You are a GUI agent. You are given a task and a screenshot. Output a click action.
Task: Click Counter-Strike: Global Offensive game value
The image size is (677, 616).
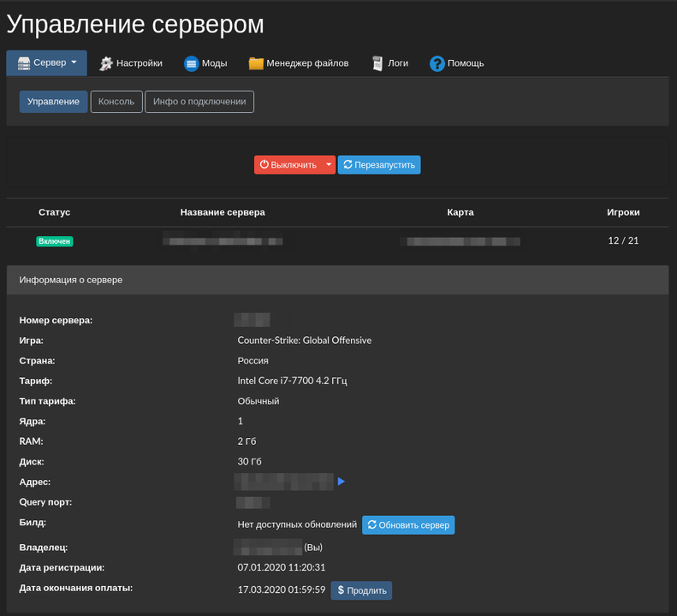click(305, 341)
